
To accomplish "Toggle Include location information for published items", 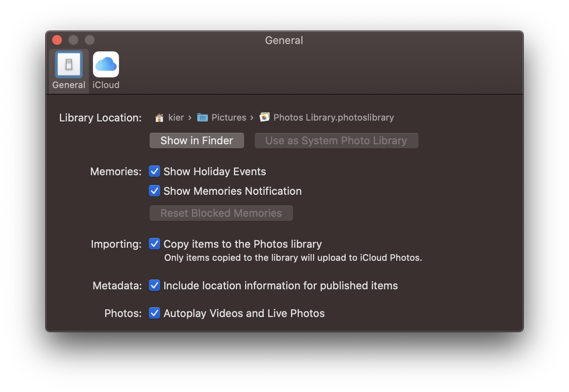I will 154,285.
